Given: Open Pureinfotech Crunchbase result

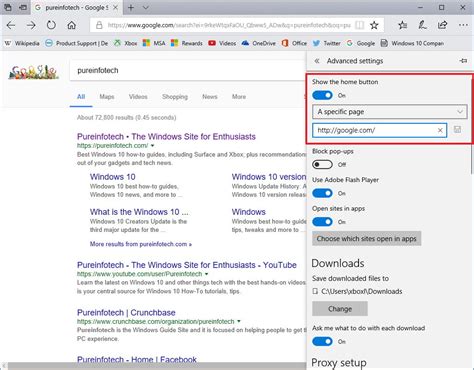Looking at the screenshot, I should tap(126, 313).
